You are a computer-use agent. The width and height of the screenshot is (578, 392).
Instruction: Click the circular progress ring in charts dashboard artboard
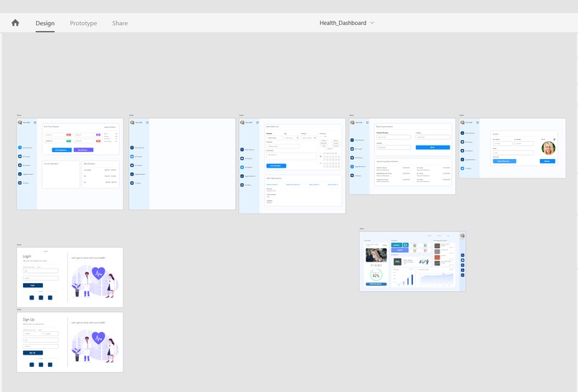coord(376,275)
